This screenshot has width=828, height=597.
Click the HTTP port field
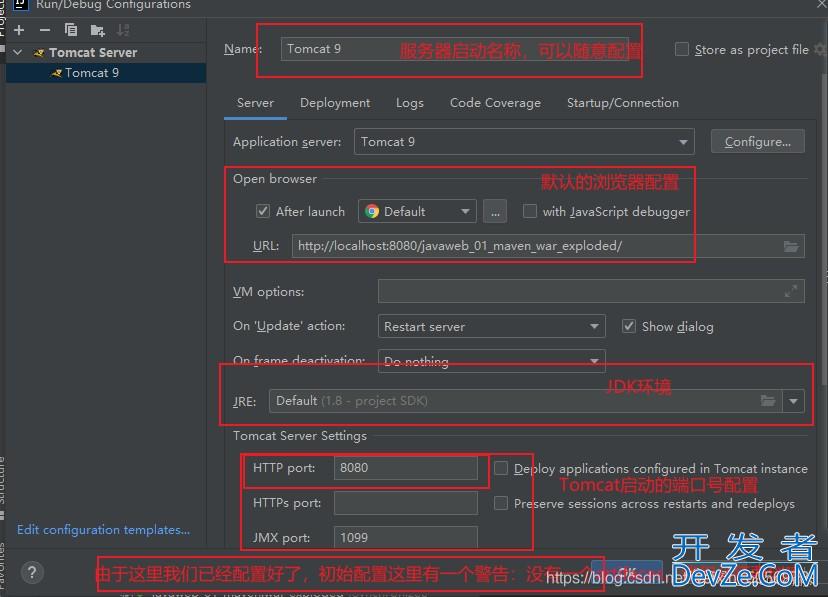(406, 468)
